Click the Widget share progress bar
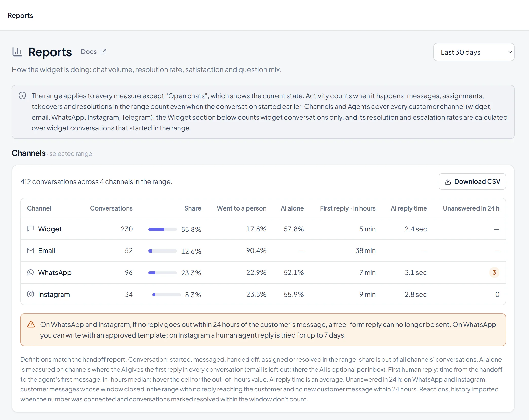This screenshot has width=529, height=420. [163, 229]
